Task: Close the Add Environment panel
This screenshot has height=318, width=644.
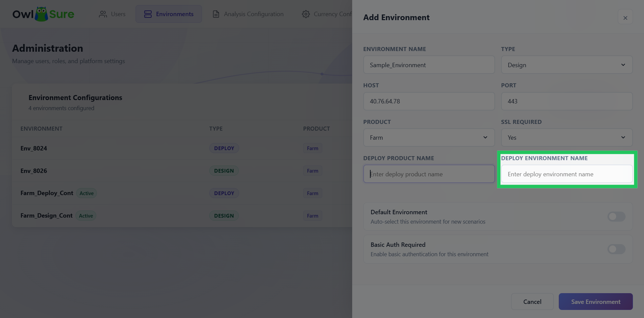Action: (625, 17)
